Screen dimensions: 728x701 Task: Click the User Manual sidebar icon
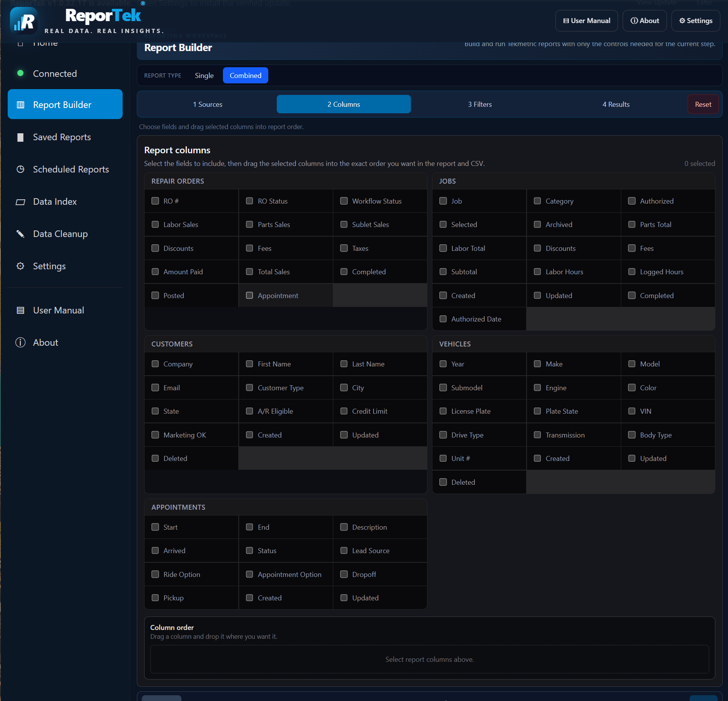(20, 310)
